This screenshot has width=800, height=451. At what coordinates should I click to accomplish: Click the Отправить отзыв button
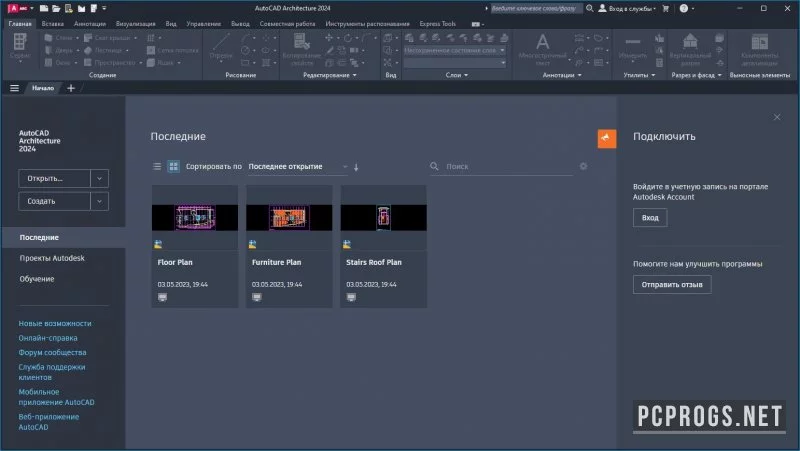pyautogui.click(x=672, y=285)
